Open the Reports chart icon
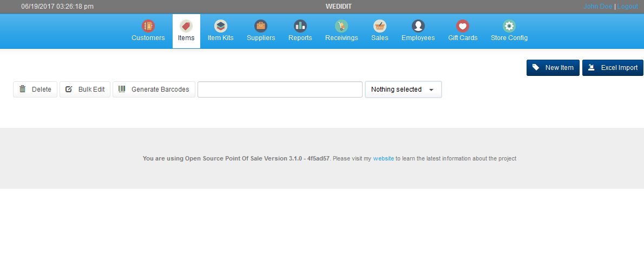The image size is (644, 270). (300, 27)
